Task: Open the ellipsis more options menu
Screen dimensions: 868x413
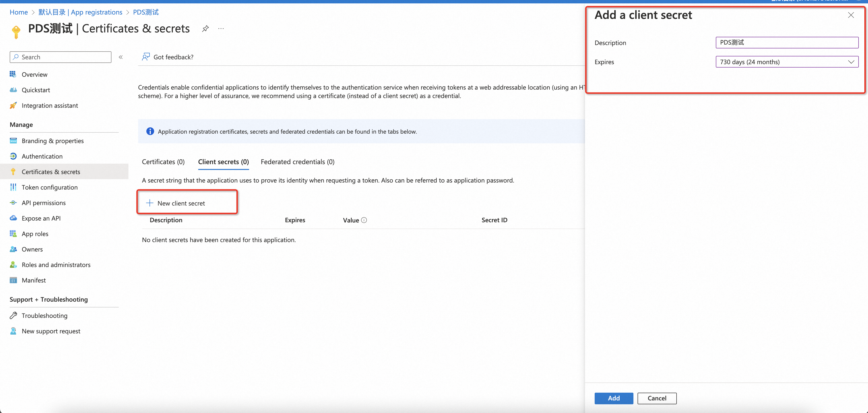Action: [221, 29]
